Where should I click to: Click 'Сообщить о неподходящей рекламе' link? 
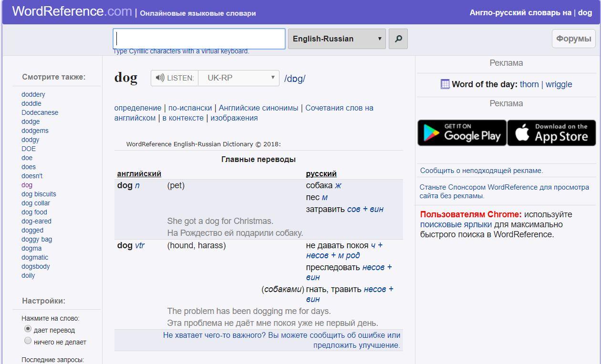pos(481,171)
